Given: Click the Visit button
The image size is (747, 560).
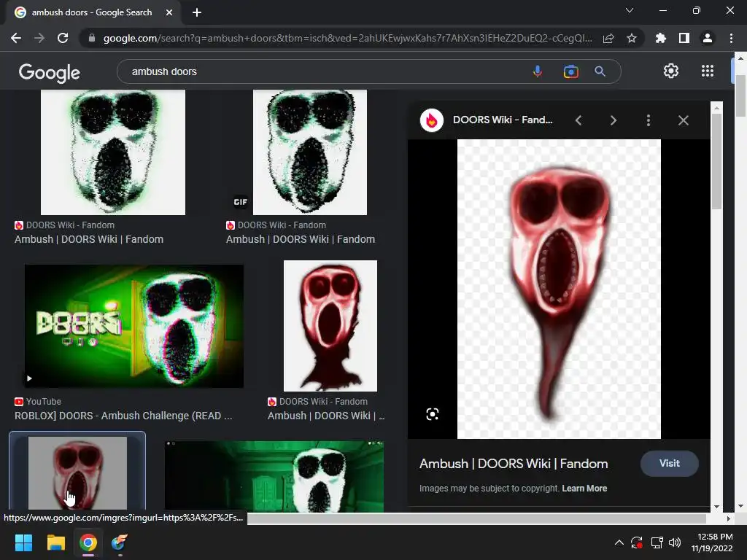Looking at the screenshot, I should tap(670, 463).
